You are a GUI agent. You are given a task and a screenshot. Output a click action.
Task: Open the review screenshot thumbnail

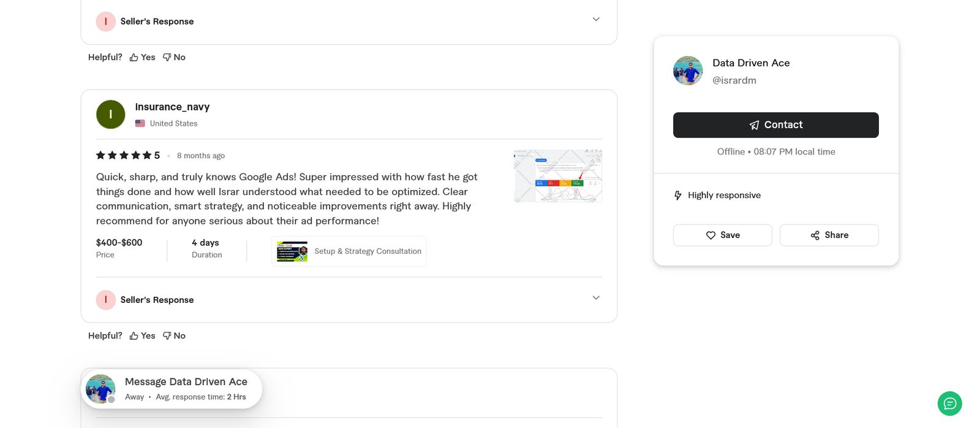click(557, 175)
